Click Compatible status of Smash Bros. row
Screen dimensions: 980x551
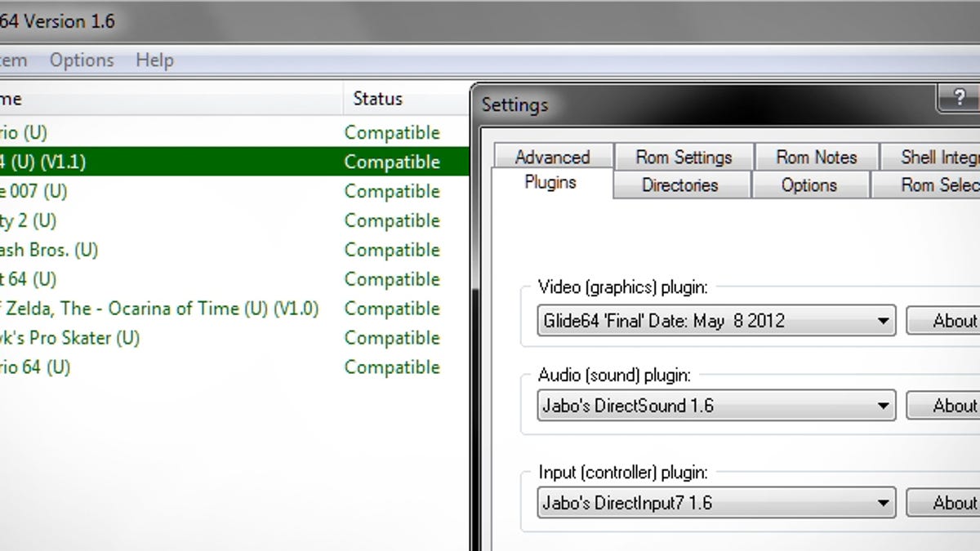click(392, 250)
